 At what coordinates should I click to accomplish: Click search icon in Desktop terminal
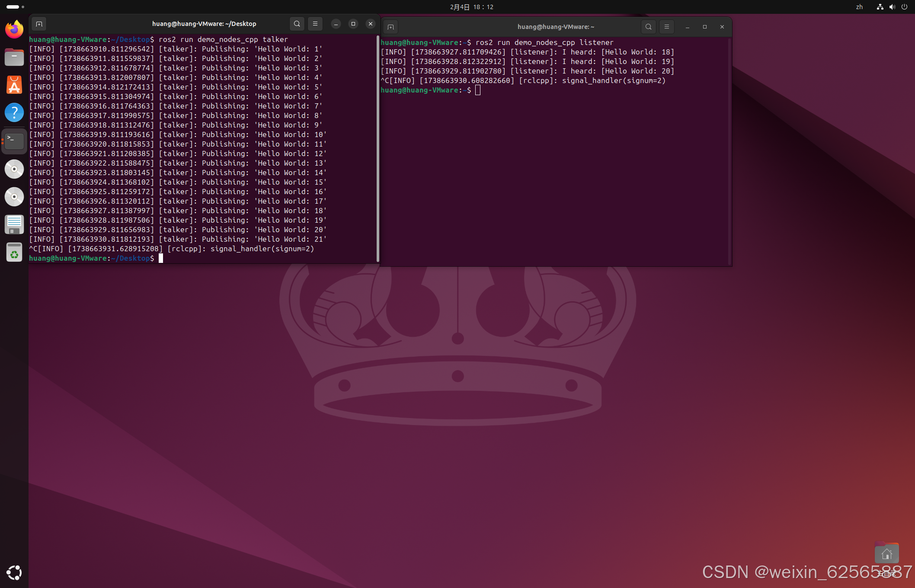pos(297,24)
